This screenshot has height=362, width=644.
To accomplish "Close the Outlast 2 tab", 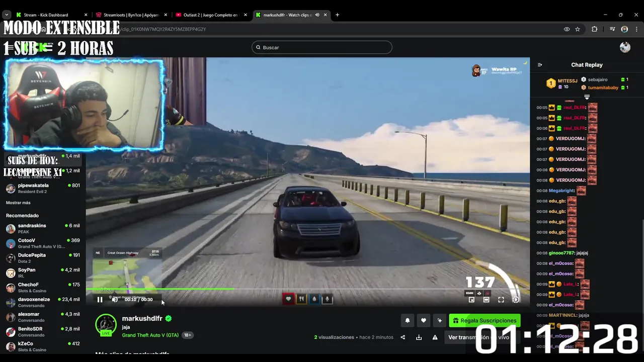I will coord(246,15).
